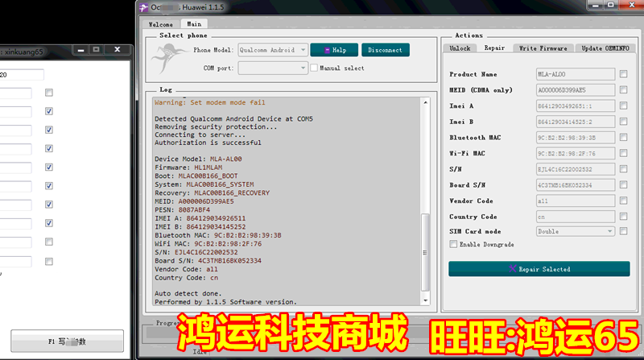Tick the Board S/N checkbox
The width and height of the screenshot is (644, 360).
[x=623, y=185]
